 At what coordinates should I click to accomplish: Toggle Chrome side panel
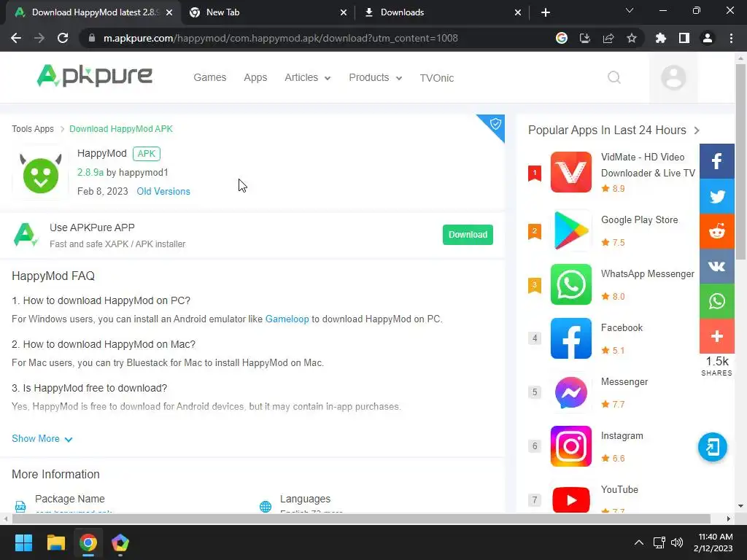(684, 38)
